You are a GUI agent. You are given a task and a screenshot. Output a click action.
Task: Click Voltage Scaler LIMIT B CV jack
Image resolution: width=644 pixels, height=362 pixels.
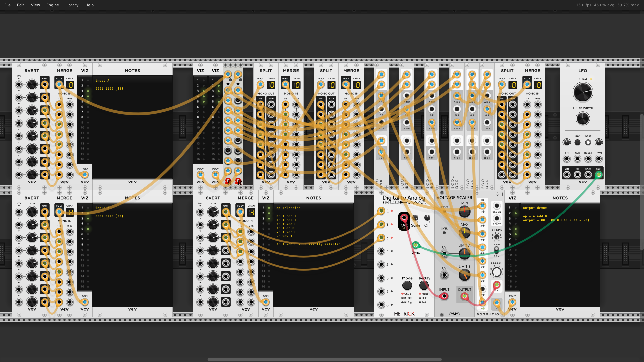[x=444, y=275]
